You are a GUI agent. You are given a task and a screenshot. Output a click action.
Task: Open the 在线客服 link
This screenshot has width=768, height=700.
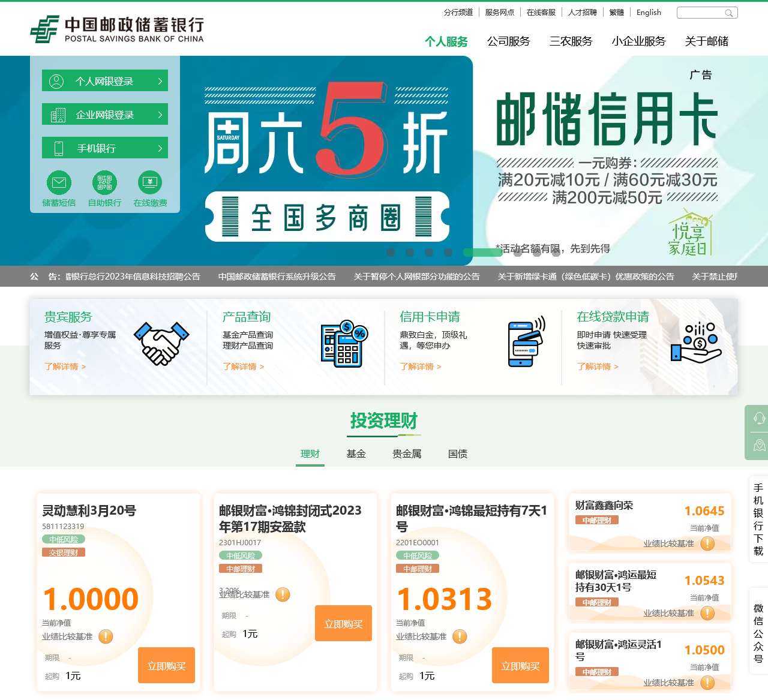(x=541, y=13)
